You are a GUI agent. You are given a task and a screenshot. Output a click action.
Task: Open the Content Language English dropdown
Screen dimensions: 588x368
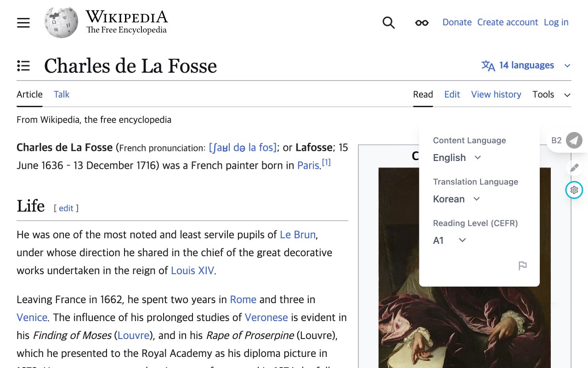[x=457, y=157]
